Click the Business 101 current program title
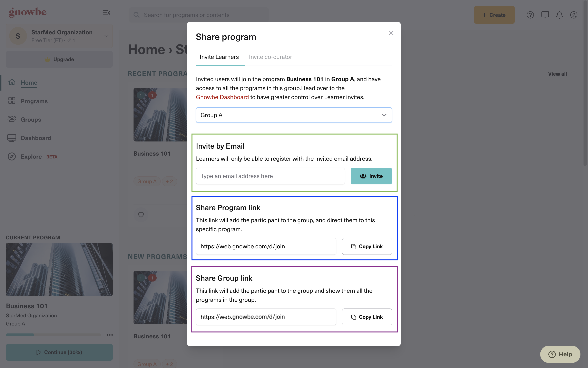 (27, 306)
